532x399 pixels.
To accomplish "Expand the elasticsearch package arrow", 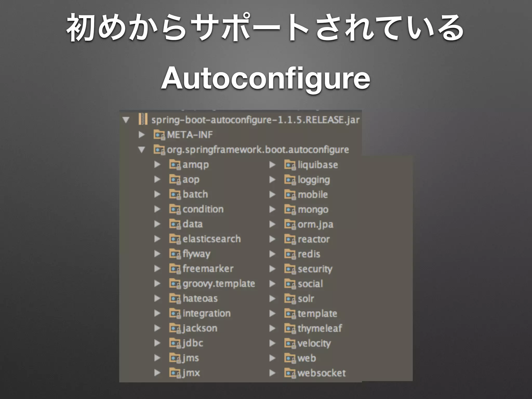I will (x=157, y=239).
